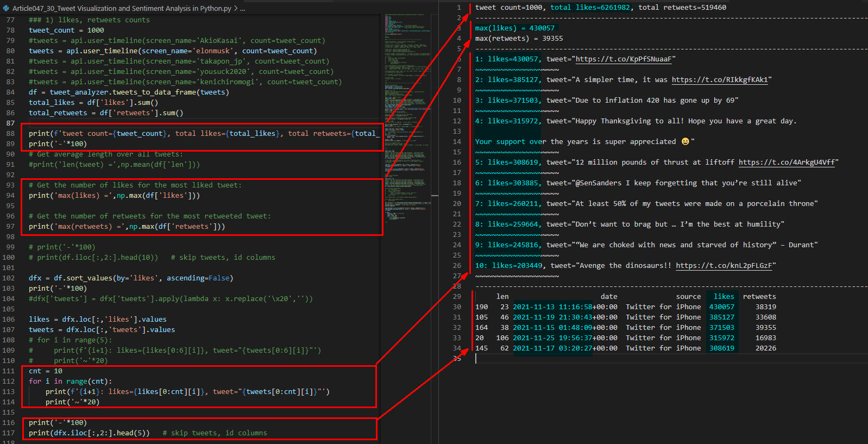This screenshot has height=444, width=868.
Task: Click retweets cell '20226' in table
Action: pos(766,348)
